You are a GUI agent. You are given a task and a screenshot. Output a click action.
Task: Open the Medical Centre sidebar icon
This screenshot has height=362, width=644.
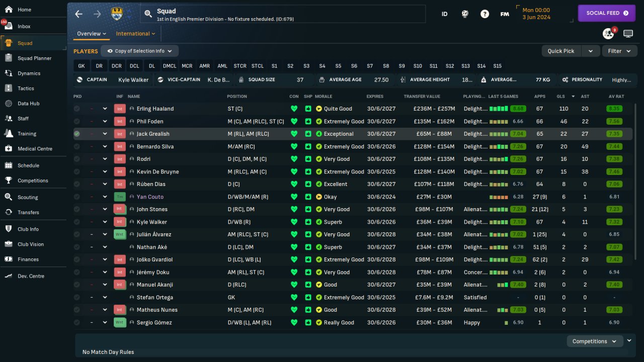[9, 149]
